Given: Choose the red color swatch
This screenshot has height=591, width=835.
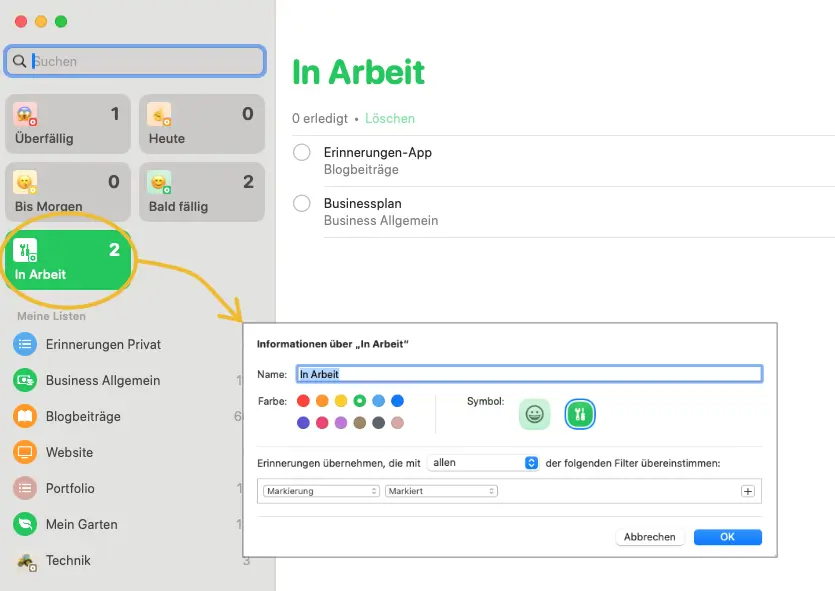Looking at the screenshot, I should click(304, 401).
